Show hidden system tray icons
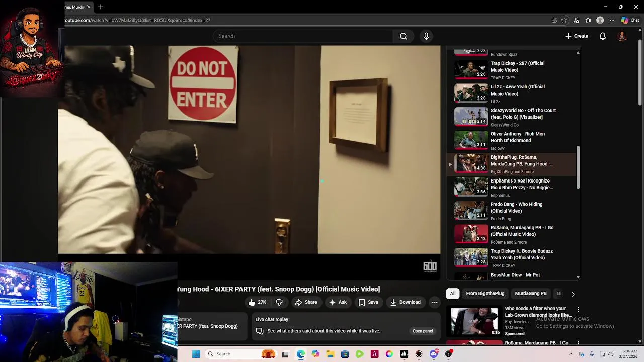Screen dimensions: 644x362 [x=570, y=354]
